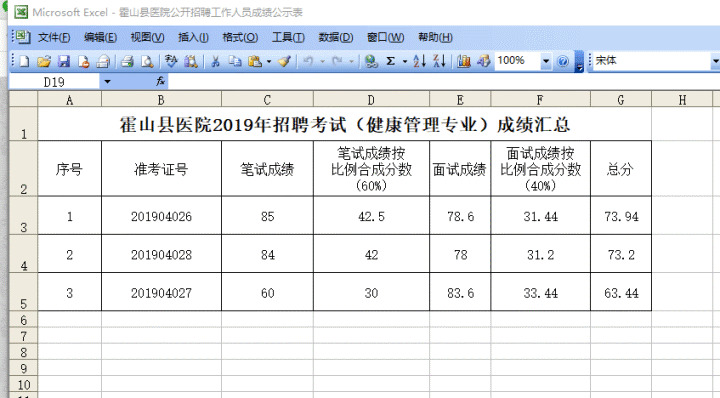Click the Excel icon in the title bar

(20, 12)
